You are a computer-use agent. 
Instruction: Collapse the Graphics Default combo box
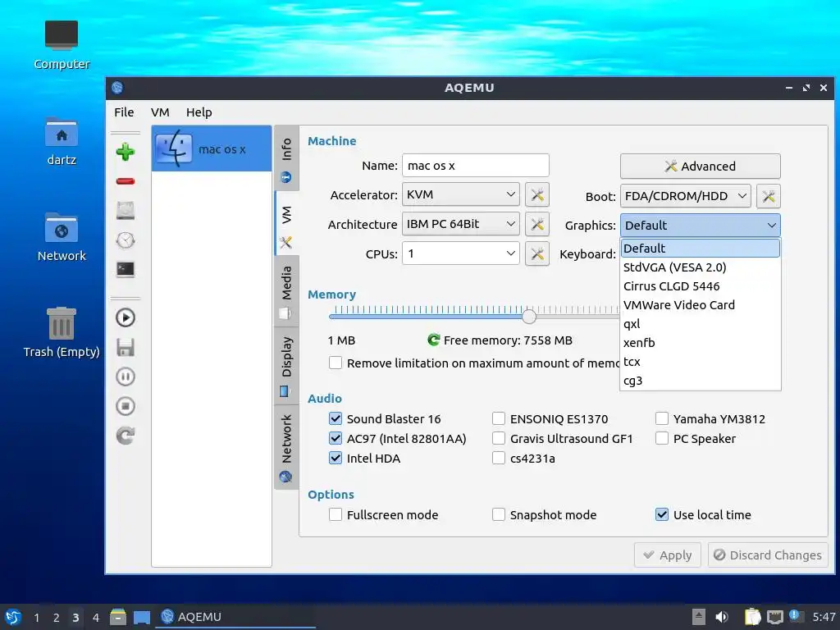tap(701, 225)
